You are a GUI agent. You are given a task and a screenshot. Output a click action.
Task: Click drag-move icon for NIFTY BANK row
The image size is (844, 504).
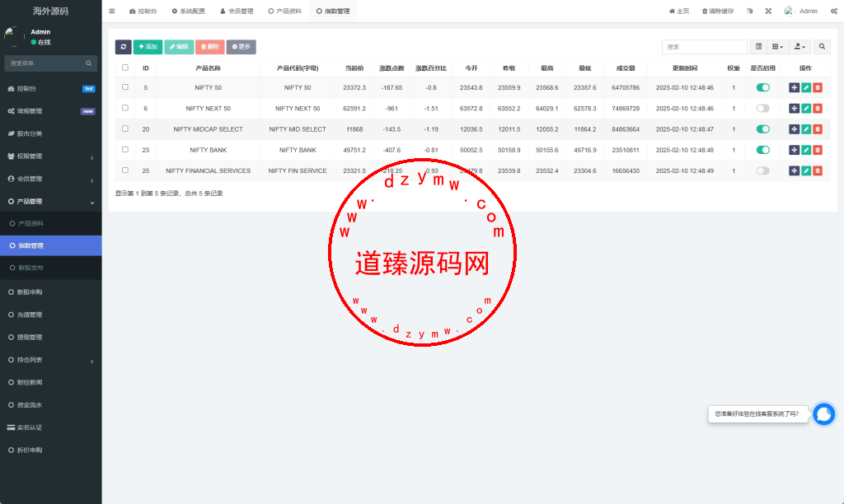point(794,150)
